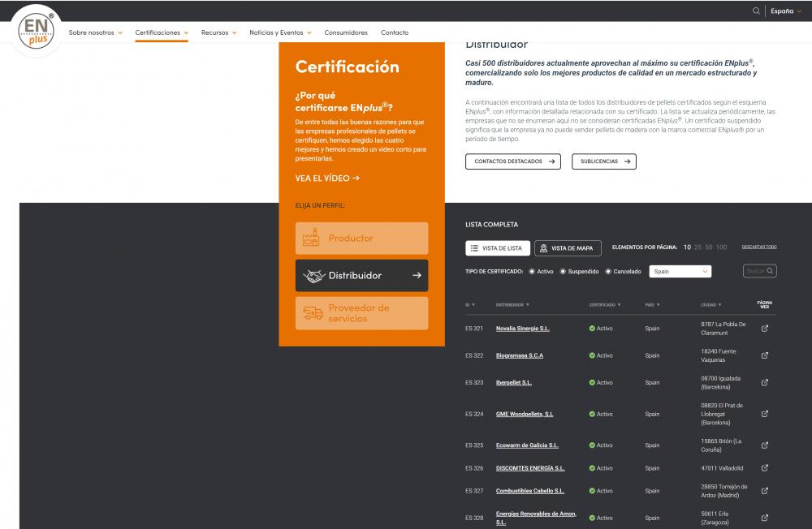
Task: Click the Buscar search field
Action: (x=760, y=271)
